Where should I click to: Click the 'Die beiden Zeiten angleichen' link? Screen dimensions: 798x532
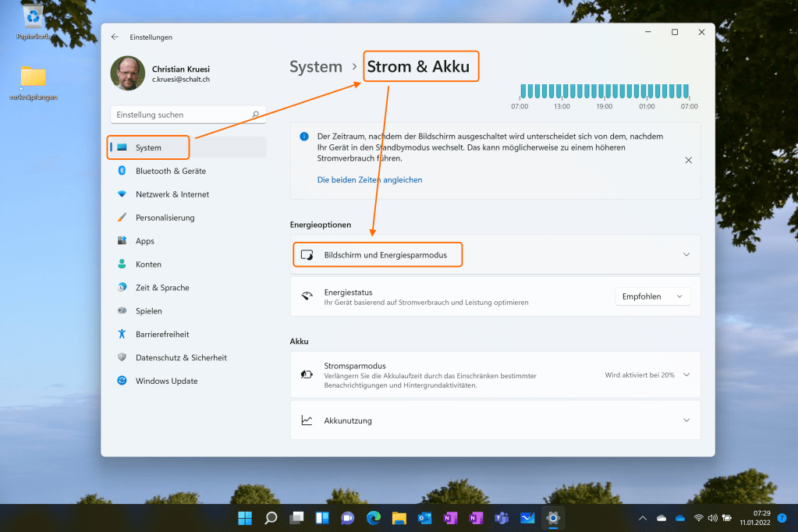pos(370,179)
